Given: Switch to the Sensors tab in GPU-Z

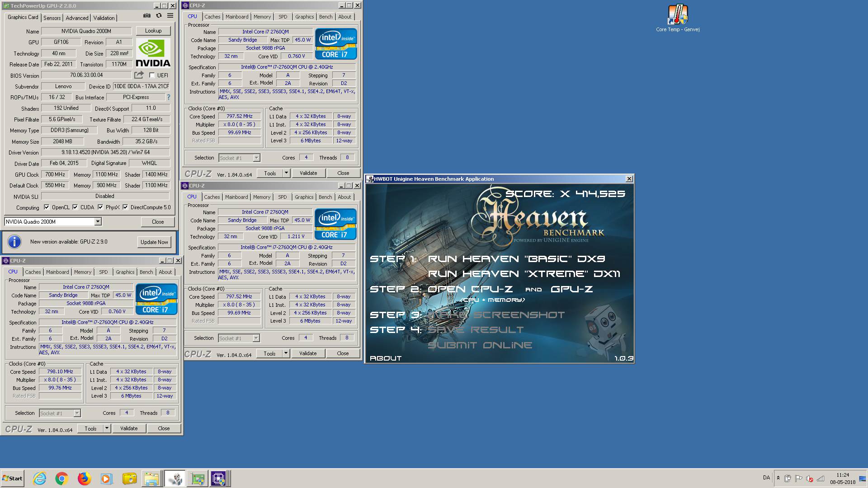Looking at the screenshot, I should tap(52, 18).
